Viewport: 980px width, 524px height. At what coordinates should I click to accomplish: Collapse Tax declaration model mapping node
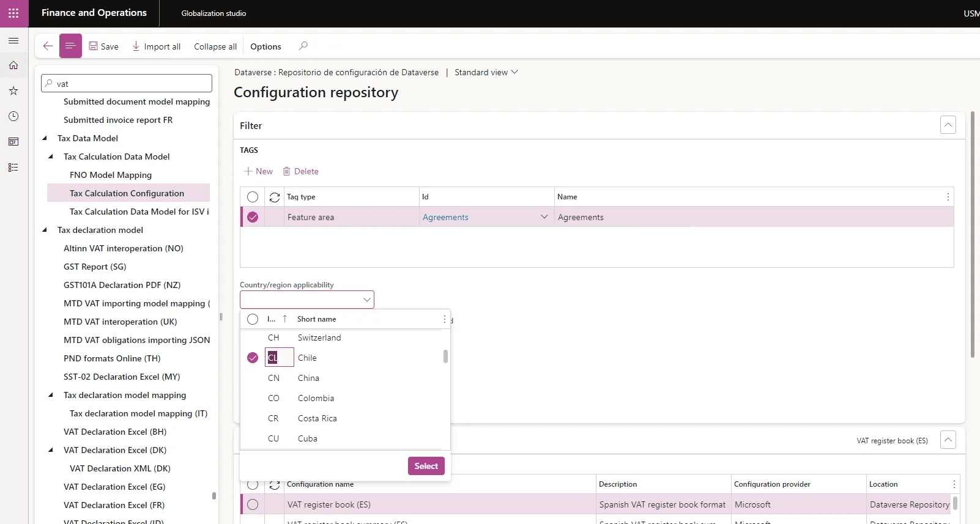coord(51,395)
